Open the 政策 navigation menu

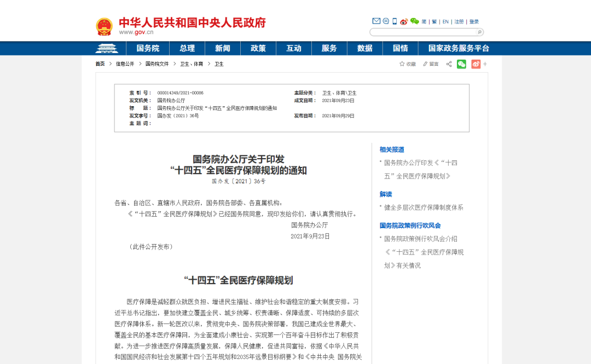[x=258, y=48]
